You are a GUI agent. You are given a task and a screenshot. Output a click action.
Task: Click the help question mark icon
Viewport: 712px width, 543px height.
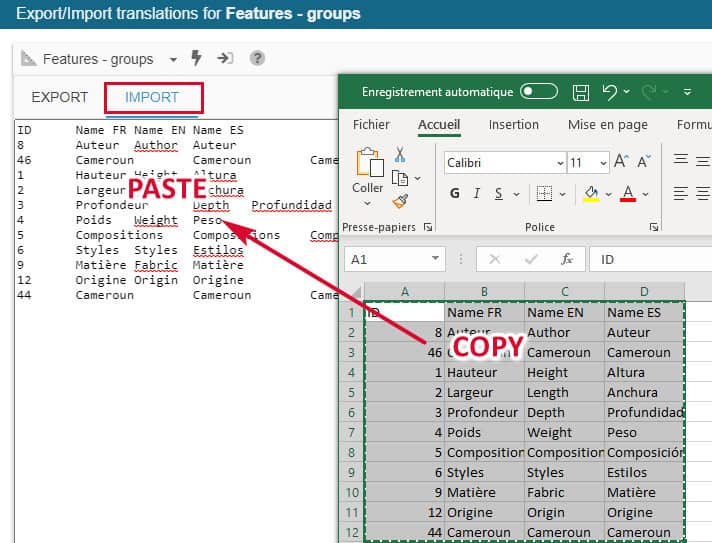(x=257, y=58)
